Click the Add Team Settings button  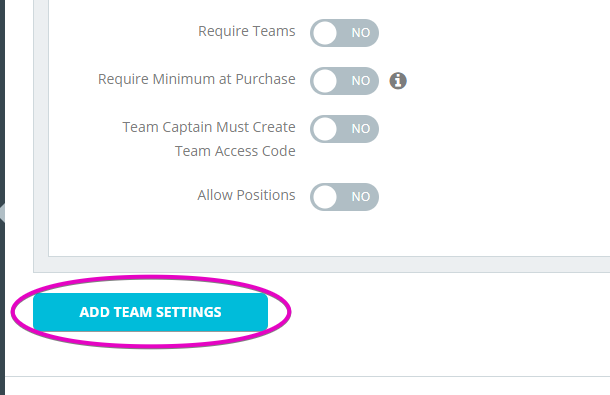click(x=151, y=312)
